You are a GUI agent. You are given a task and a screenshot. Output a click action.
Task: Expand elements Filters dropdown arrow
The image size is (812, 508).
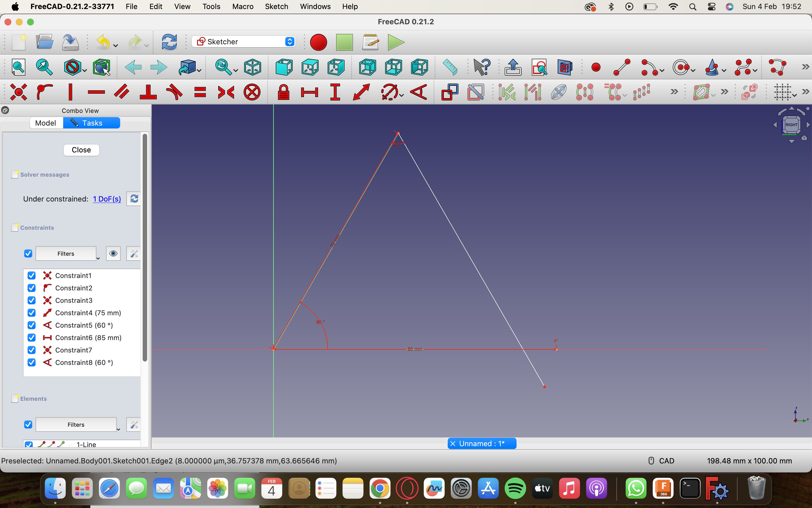(118, 429)
